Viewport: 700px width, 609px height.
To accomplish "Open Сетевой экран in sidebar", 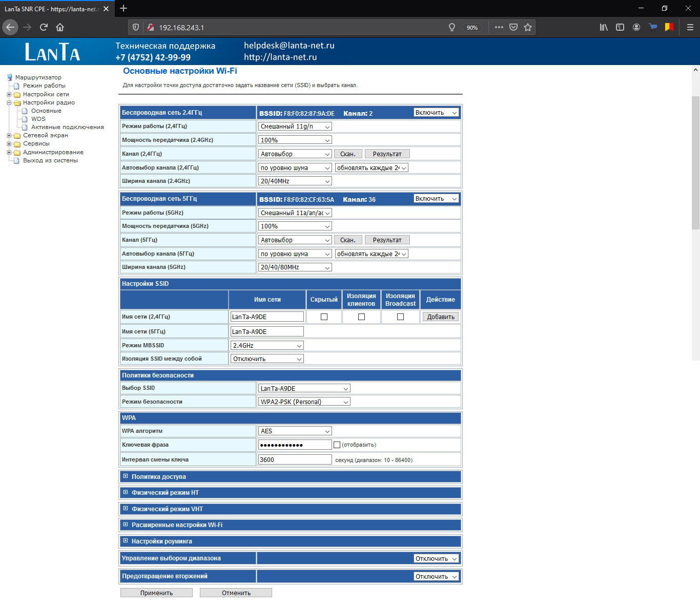I will point(46,135).
